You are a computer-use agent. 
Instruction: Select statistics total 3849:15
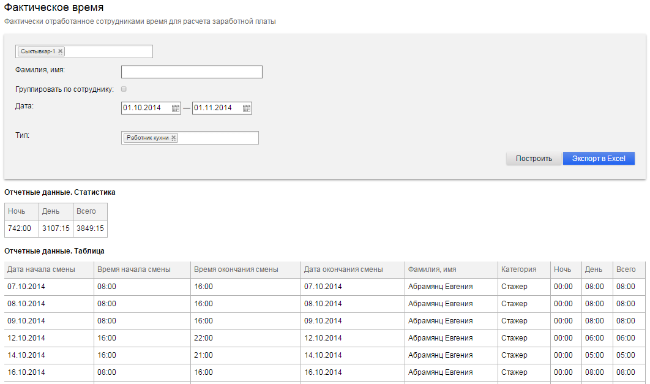coord(90,228)
